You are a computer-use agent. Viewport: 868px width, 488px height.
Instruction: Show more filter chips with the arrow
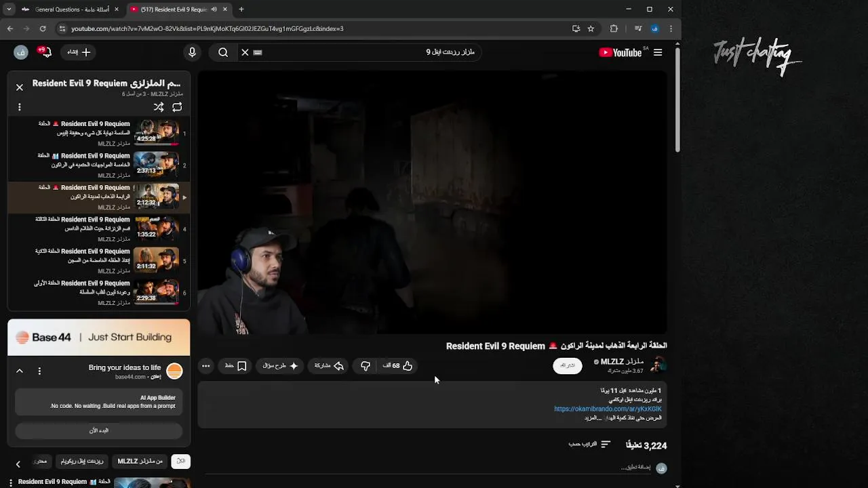pos(18,464)
